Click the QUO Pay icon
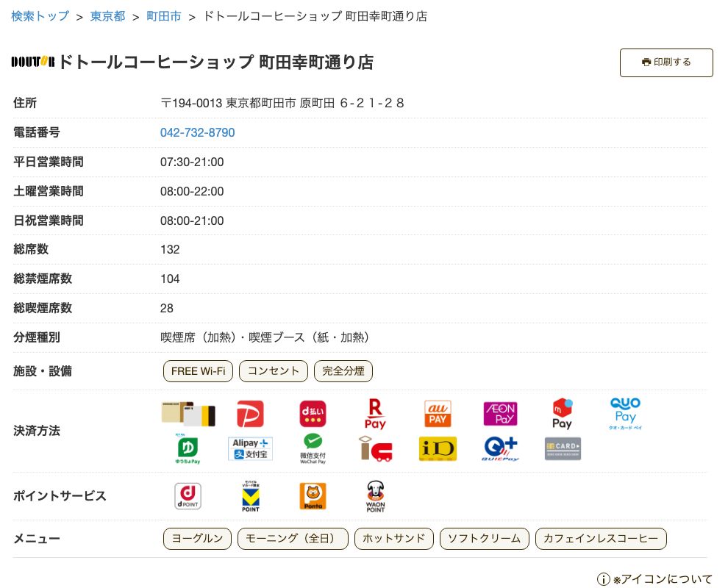Viewport: 728px width, 588px height. click(x=625, y=414)
